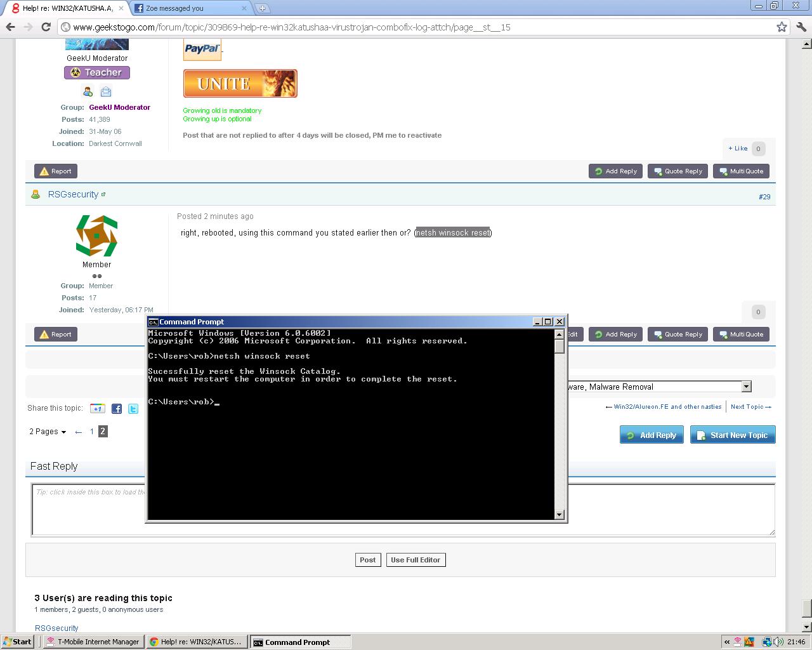The image size is (812, 650).
Task: Open Command Prompt window system menu icon
Action: pos(152,322)
